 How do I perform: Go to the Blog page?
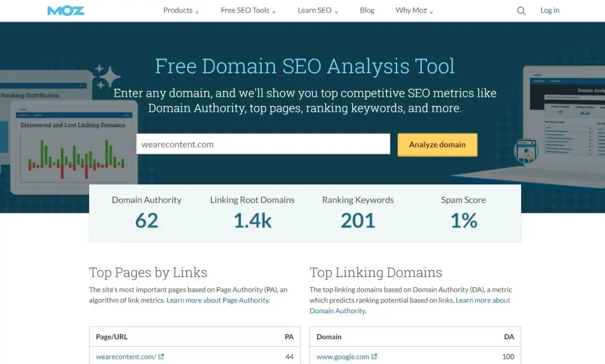click(367, 11)
